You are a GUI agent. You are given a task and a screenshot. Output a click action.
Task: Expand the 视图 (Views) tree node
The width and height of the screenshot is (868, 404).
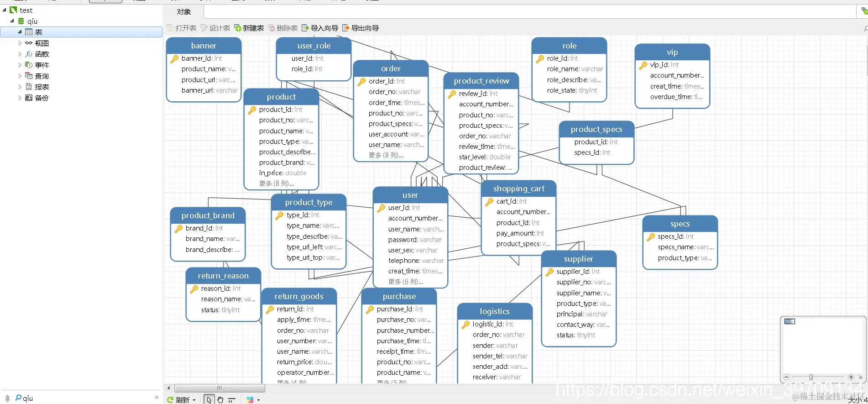[x=20, y=43]
